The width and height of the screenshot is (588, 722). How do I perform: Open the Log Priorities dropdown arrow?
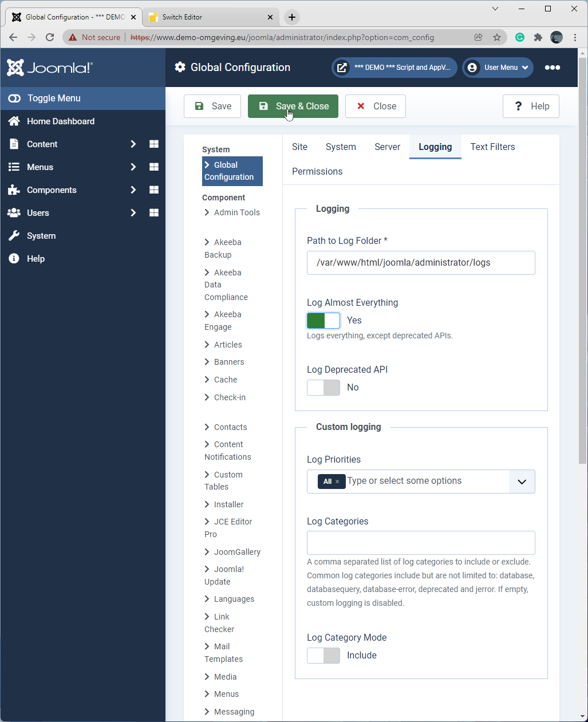click(x=522, y=482)
